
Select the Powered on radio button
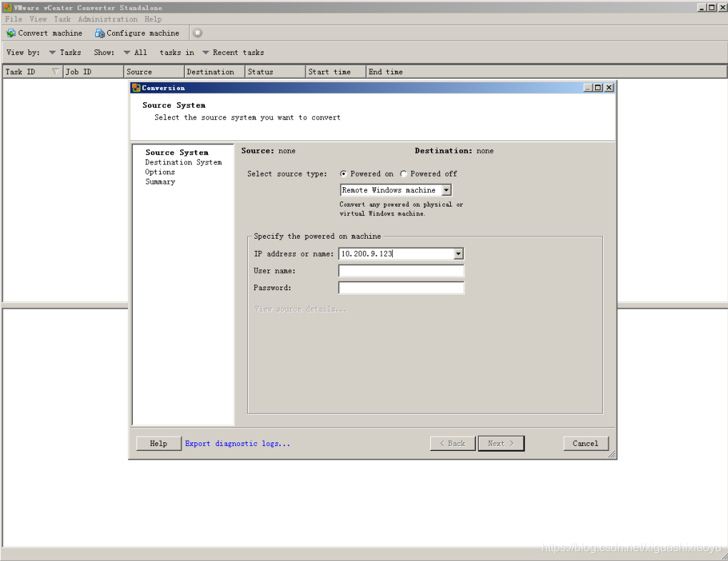(x=343, y=174)
